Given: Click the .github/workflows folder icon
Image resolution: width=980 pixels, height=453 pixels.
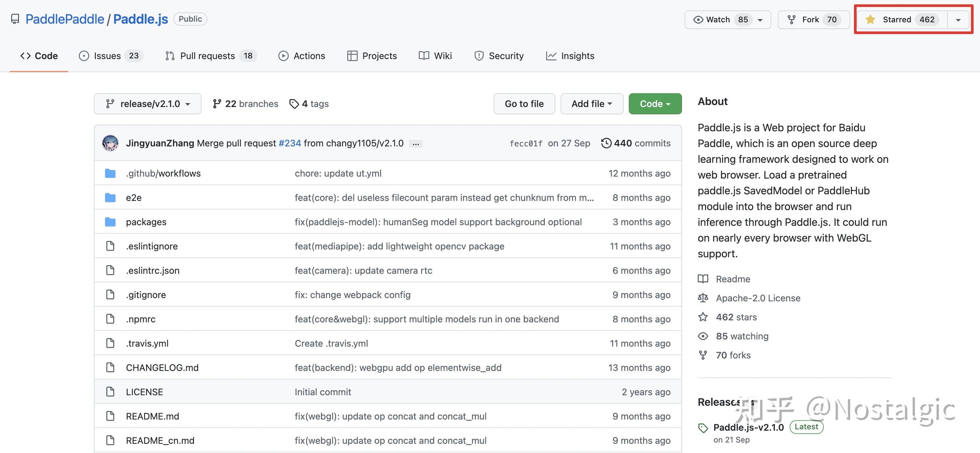Looking at the screenshot, I should point(110,173).
